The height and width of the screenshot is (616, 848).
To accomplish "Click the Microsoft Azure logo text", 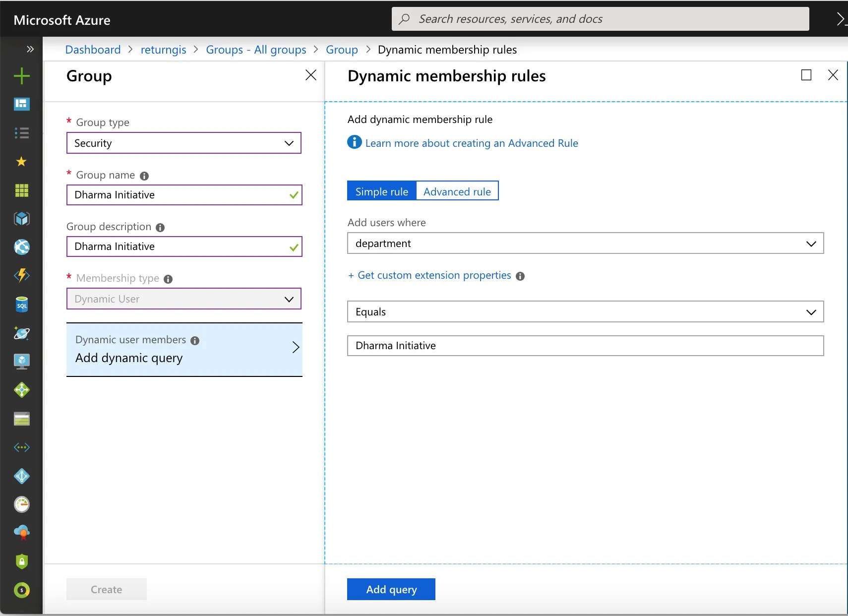I will [x=62, y=20].
